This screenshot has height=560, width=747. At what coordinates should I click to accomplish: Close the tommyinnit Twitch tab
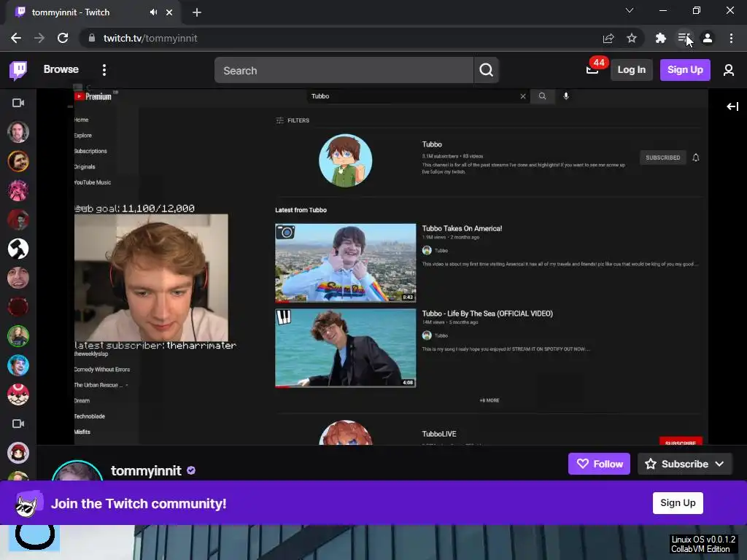(x=169, y=12)
